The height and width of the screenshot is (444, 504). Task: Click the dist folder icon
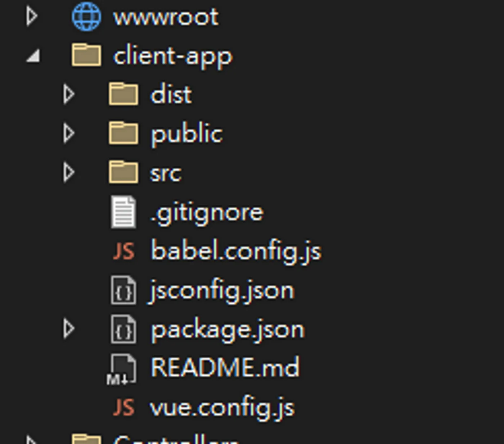[x=123, y=94]
